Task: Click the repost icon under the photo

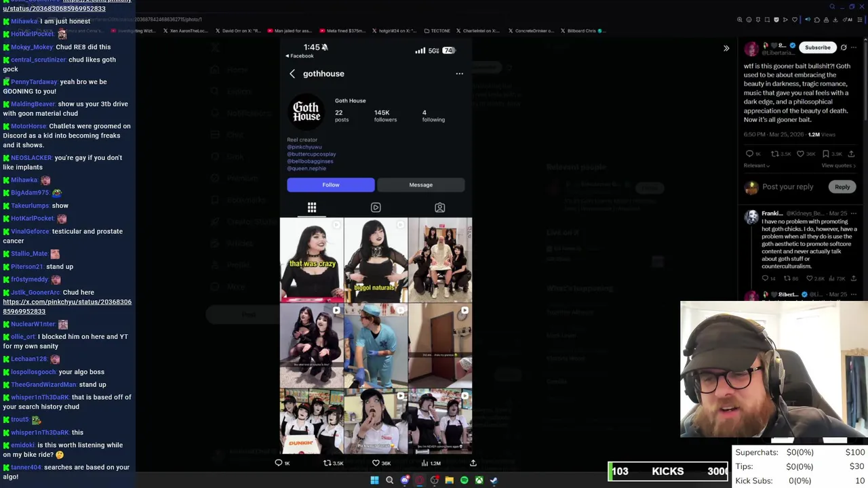Action: coord(327,463)
